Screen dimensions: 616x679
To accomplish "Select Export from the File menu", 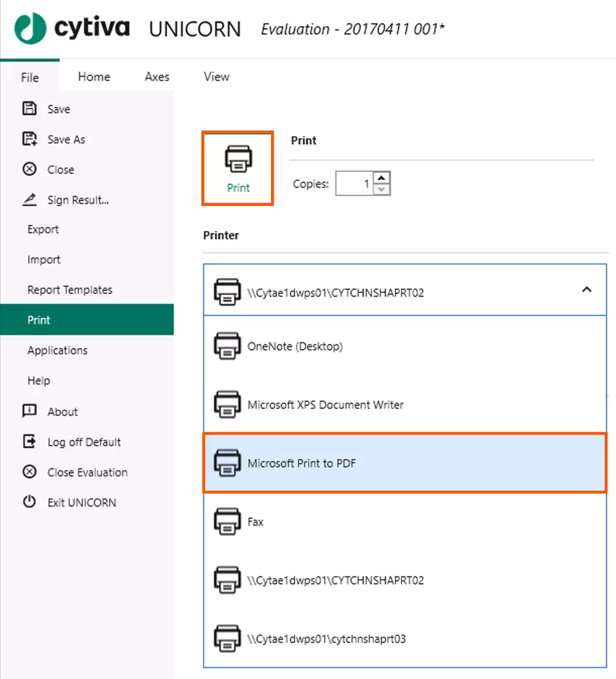I will tap(43, 230).
